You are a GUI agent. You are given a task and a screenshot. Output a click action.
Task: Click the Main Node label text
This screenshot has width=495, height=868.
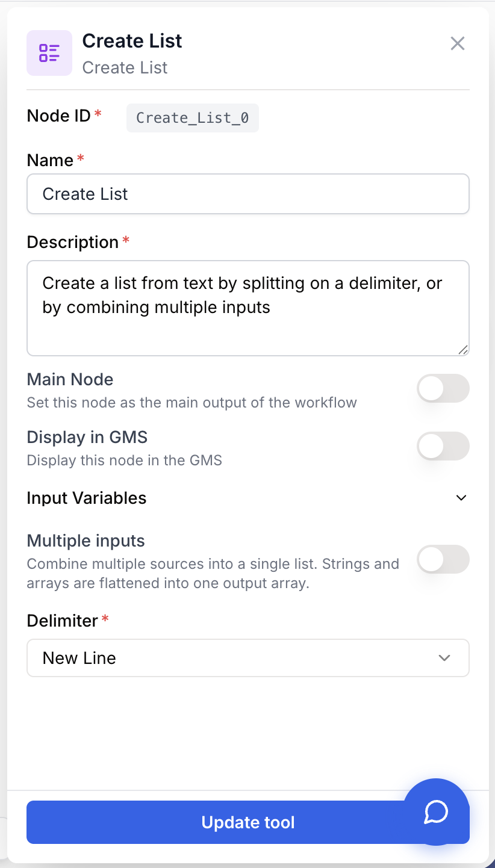70,379
